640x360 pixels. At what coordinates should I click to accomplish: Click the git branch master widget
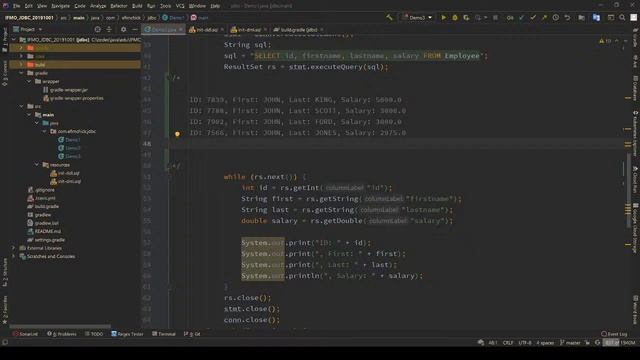pyautogui.click(x=570, y=342)
